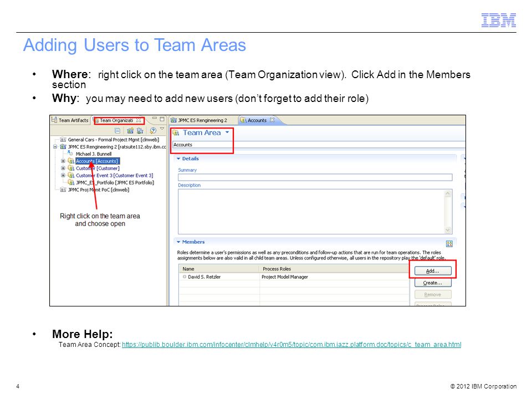
Task: Click the Description scrollbar up arrow
Action: 448,193
